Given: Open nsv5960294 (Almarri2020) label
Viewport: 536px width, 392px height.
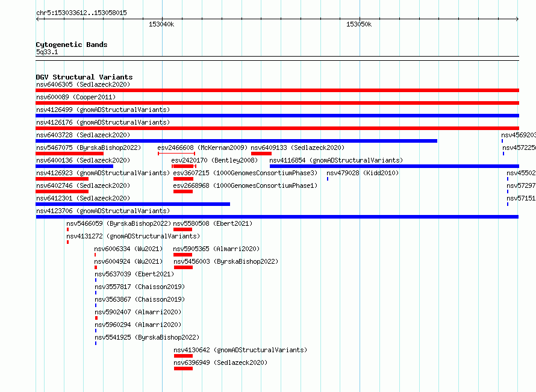Looking at the screenshot, I should 138,325.
